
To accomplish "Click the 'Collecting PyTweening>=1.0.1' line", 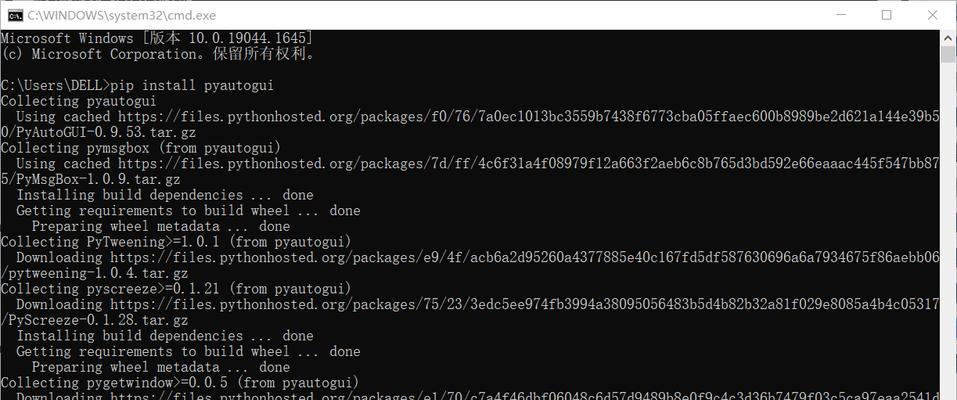I will (x=176, y=242).
